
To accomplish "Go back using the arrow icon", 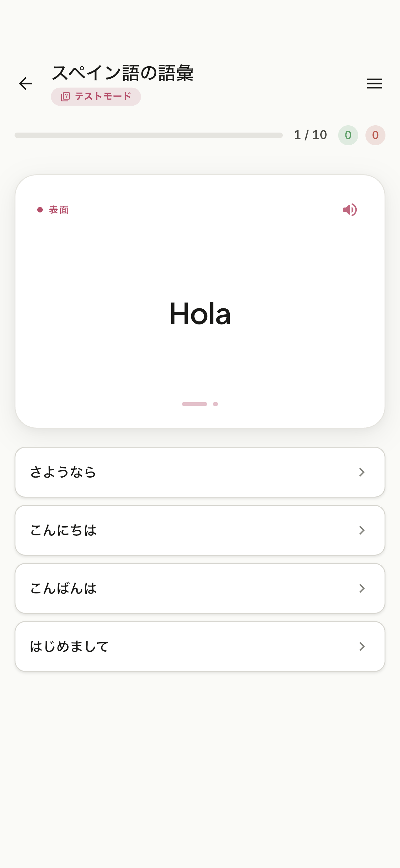I will (x=25, y=83).
